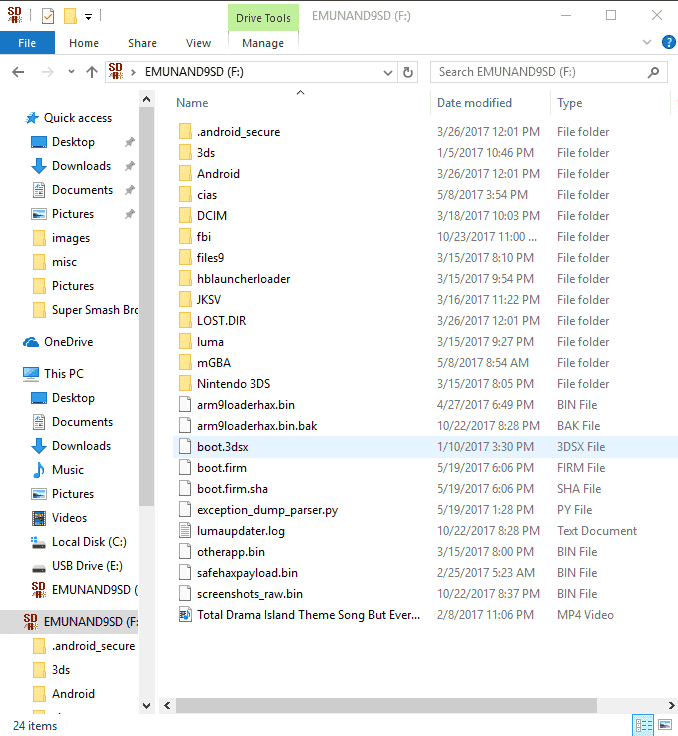Click the horizontal scrollbar left arrow
The height and width of the screenshot is (736, 678).
pos(167,705)
